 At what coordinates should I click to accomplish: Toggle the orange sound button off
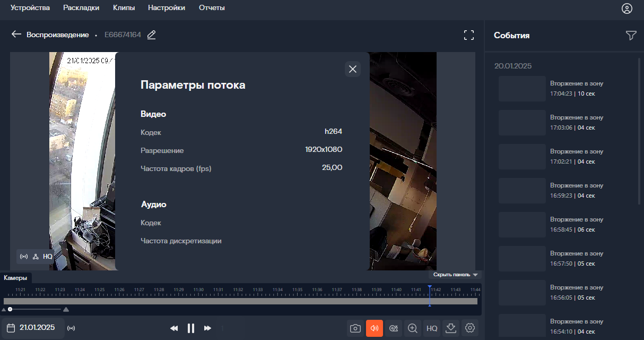(x=374, y=328)
